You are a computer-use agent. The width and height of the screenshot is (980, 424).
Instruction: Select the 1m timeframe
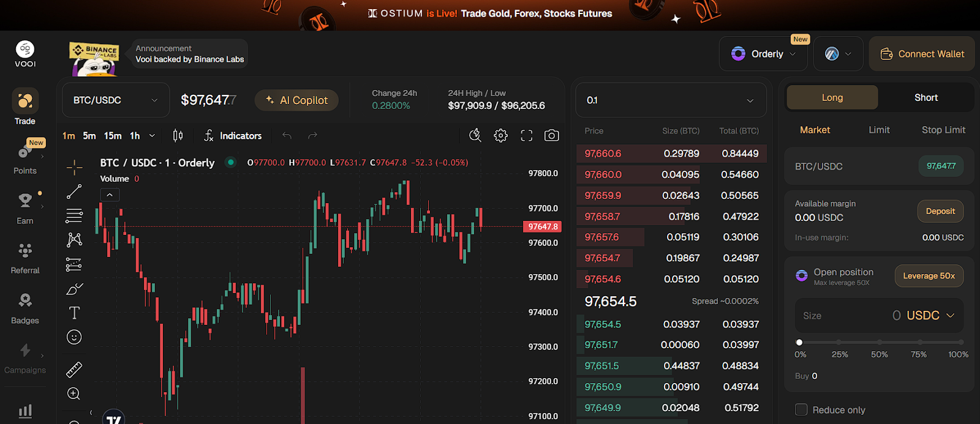coord(69,136)
